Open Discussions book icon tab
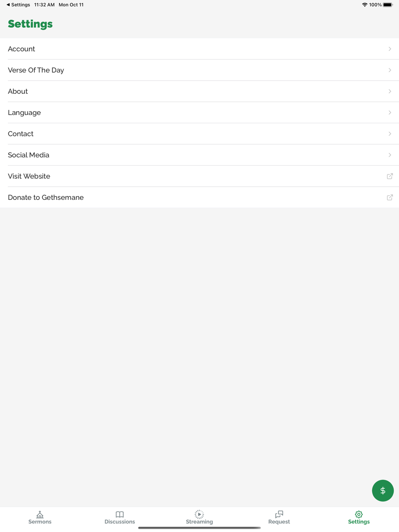This screenshot has height=532, width=399. pos(120,514)
